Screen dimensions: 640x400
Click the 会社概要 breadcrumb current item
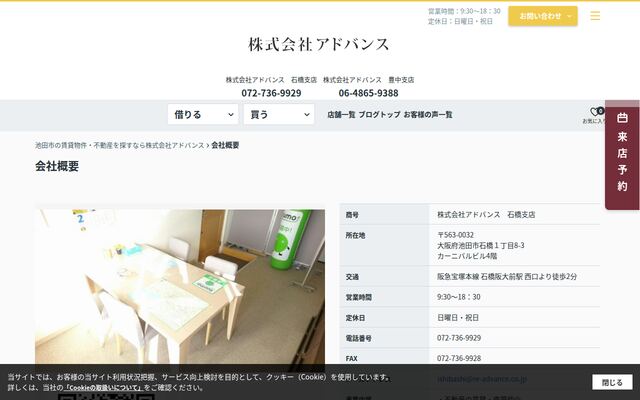225,145
